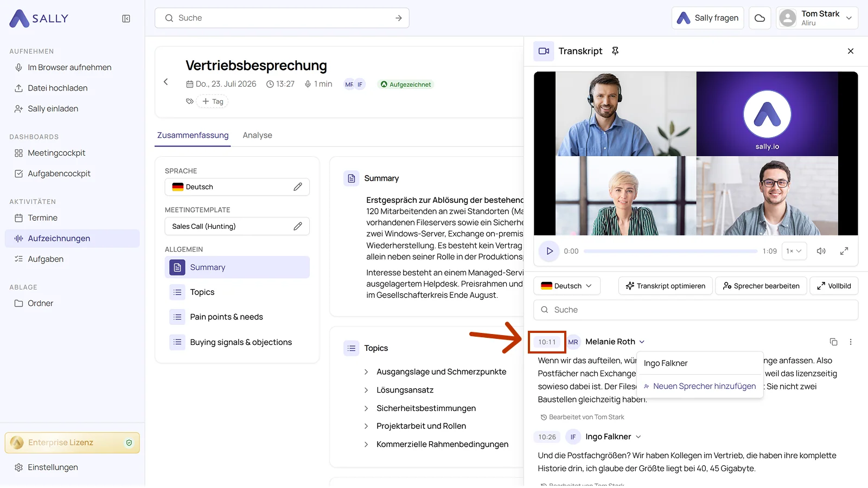Expand Projektarbeit und Rollen topic
This screenshot has height=488, width=868.
(x=414, y=426)
